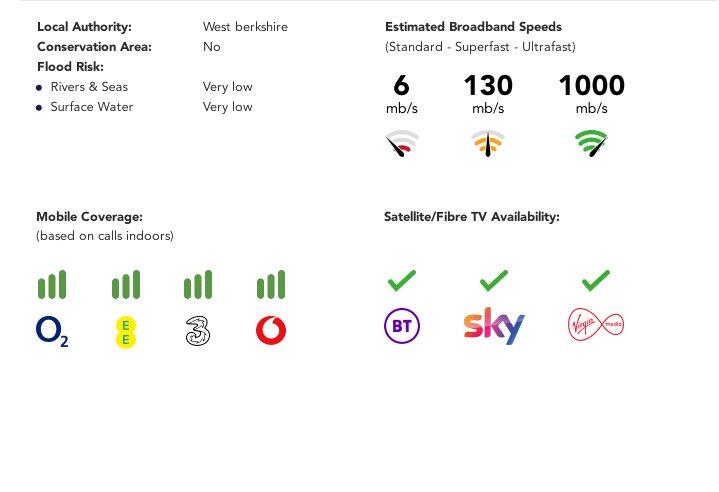Click the green checkmark above Sky

coord(494,280)
